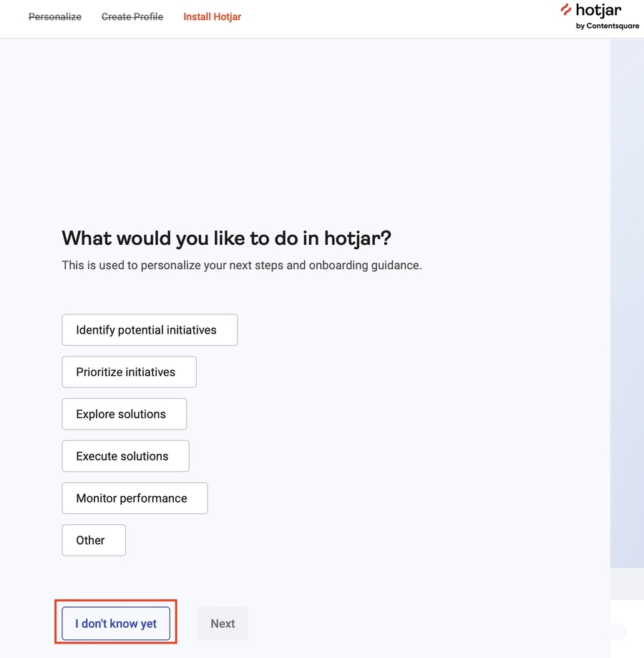Viewport: 644px width, 658px height.
Task: Open the Create Profile step
Action: tap(132, 16)
